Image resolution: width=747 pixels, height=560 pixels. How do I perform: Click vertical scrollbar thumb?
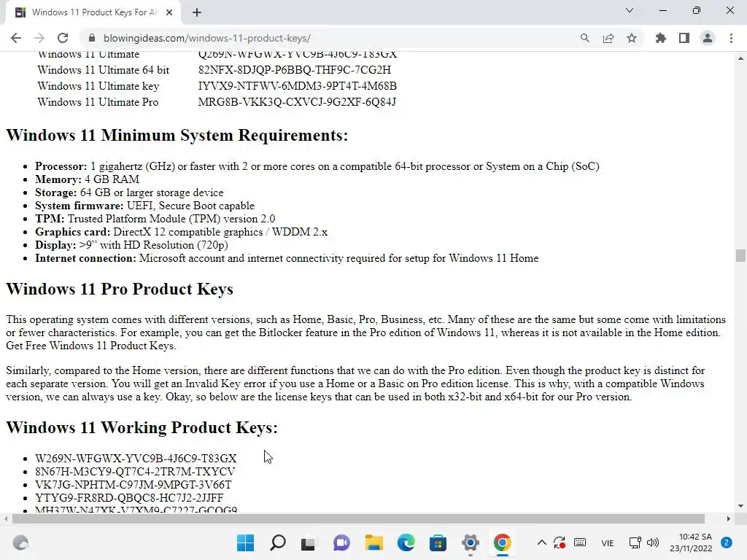click(740, 255)
